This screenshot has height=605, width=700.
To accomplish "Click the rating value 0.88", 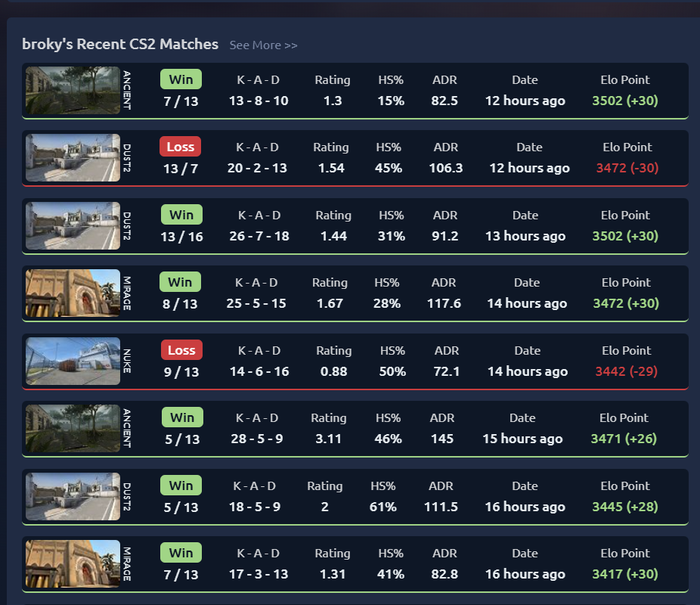I will [334, 371].
